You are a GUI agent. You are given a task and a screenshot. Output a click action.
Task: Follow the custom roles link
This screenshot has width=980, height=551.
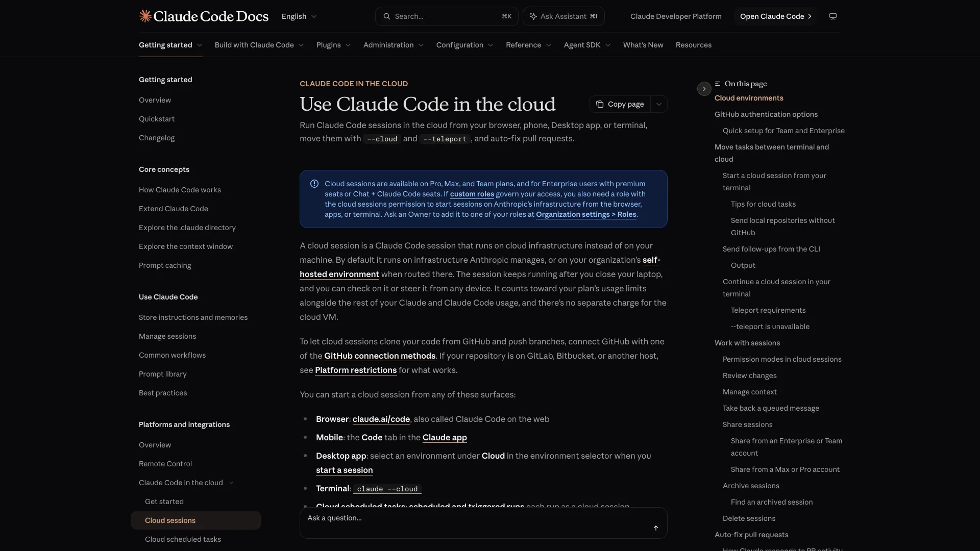click(472, 194)
